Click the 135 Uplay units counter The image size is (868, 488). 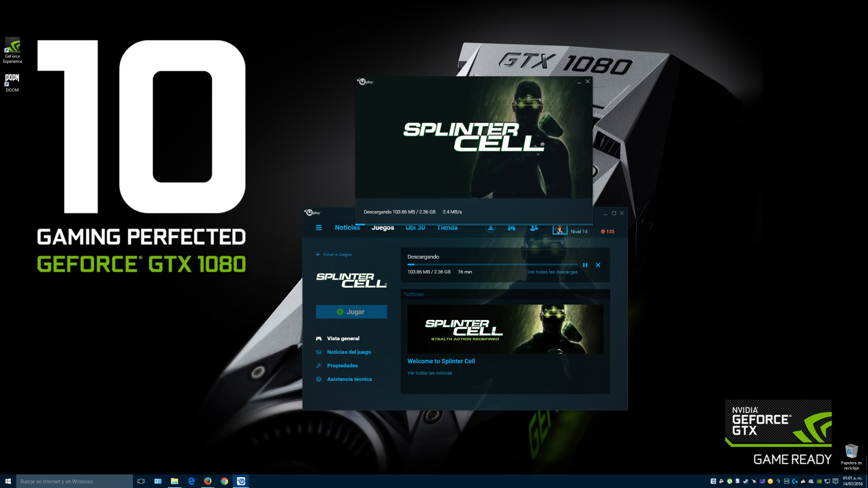coord(608,231)
